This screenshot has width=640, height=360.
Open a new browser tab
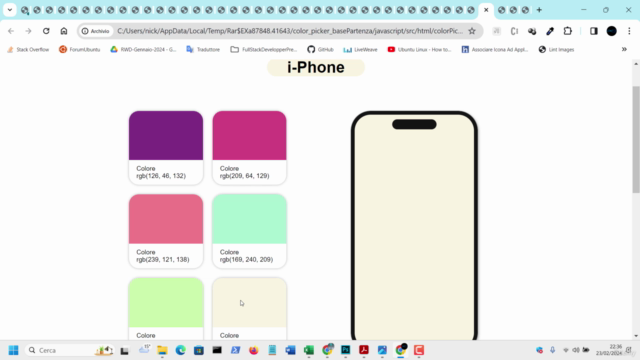539,10
